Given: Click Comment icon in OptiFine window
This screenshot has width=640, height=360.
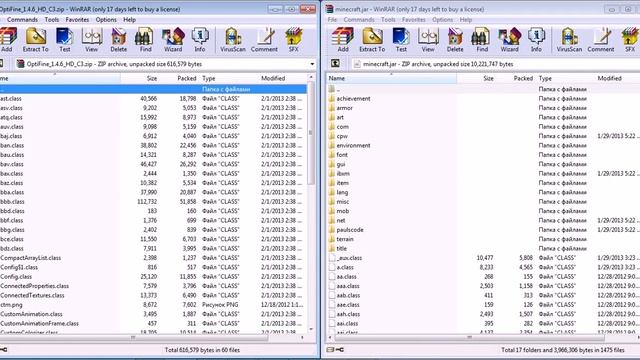Looking at the screenshot, I should click(264, 40).
